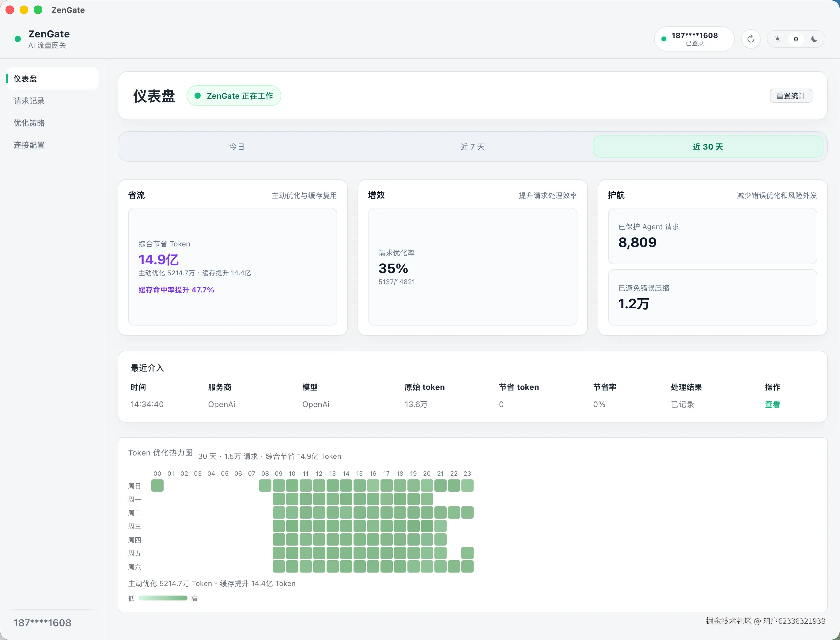The width and height of the screenshot is (840, 640).
Task: Click heatmap cell for 周六 hour 22
Action: pos(454,566)
